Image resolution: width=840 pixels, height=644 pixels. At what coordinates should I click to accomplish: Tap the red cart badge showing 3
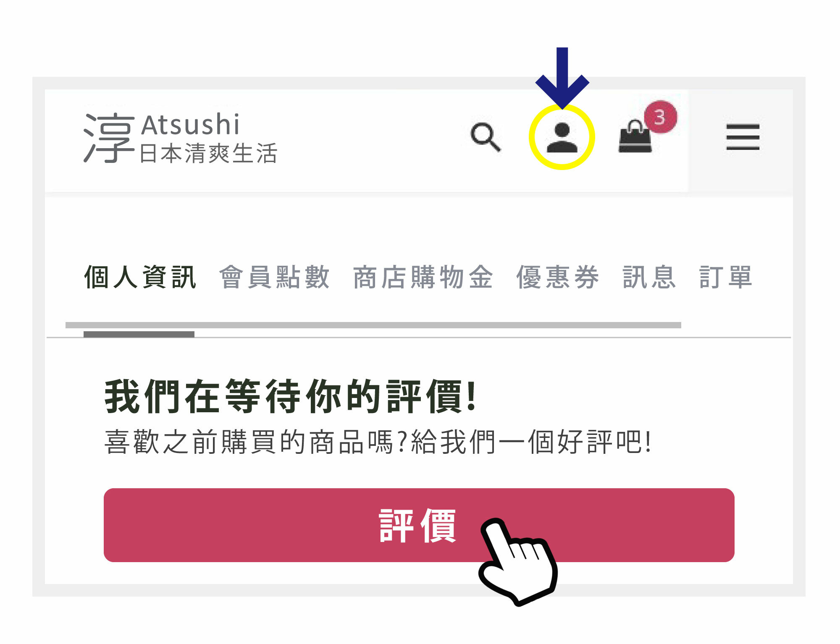click(661, 117)
